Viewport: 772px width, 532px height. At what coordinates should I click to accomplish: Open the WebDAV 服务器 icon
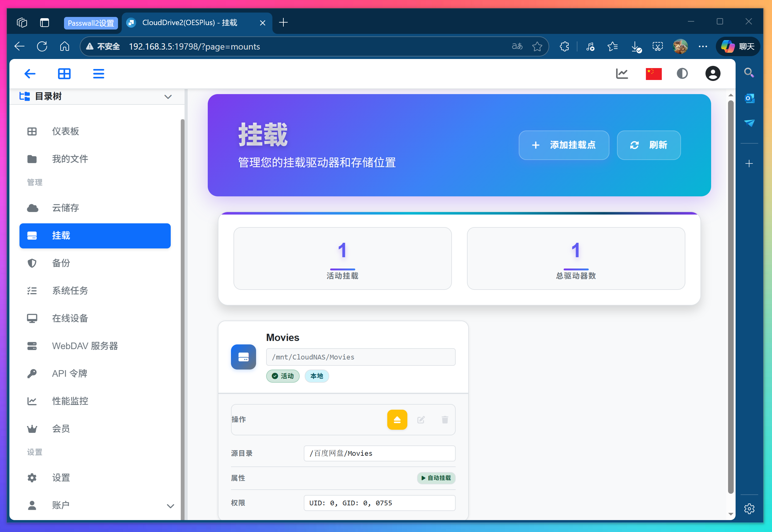(32, 346)
